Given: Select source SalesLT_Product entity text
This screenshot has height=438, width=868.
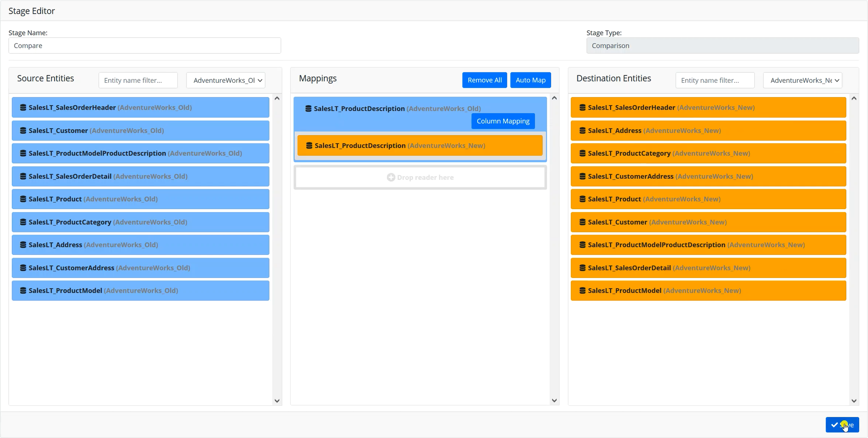Looking at the screenshot, I should click(93, 199).
